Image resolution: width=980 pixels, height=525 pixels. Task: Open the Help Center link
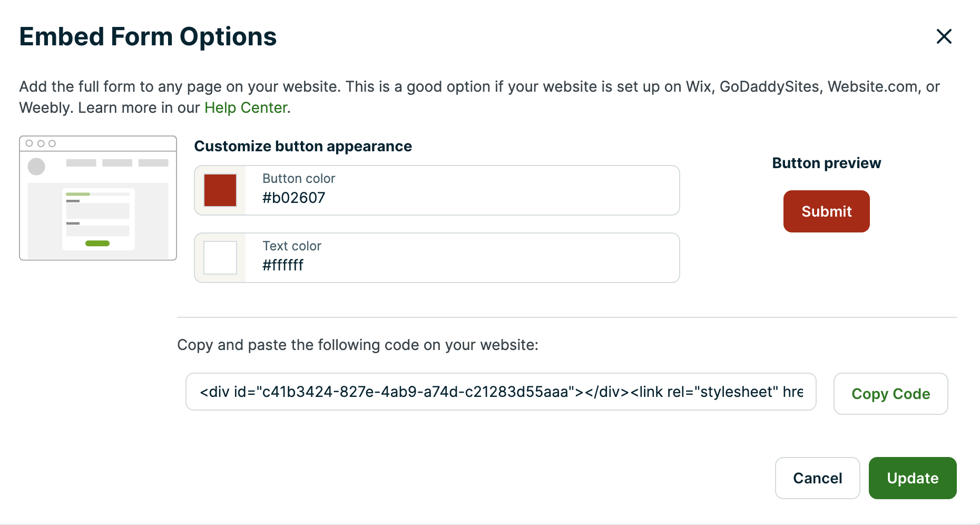246,108
